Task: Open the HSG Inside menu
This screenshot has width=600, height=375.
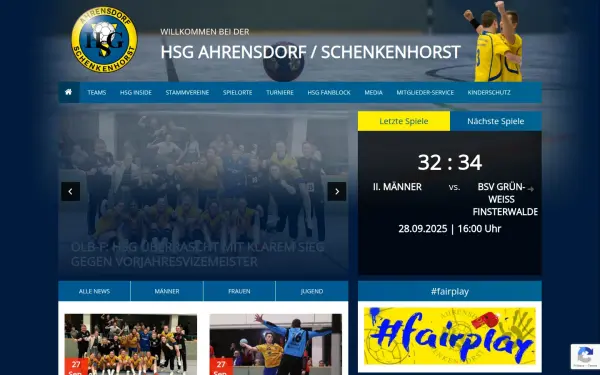Action: coord(136,93)
